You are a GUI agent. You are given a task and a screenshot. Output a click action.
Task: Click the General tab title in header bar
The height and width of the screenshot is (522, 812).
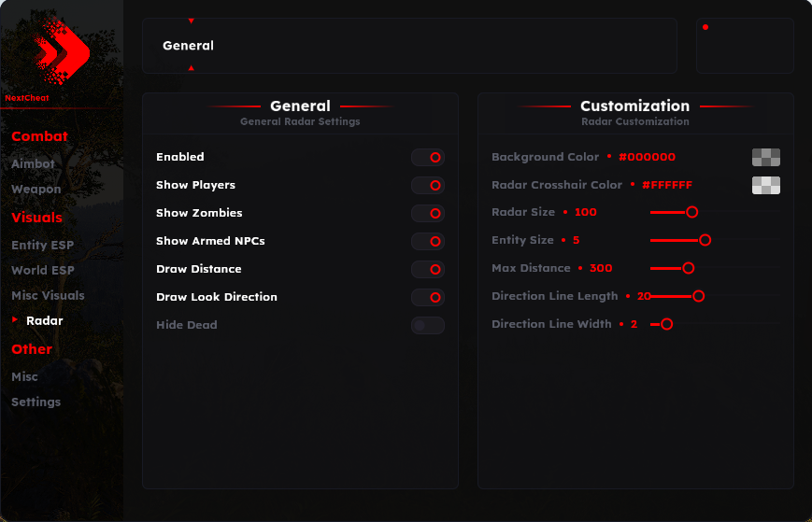188,46
